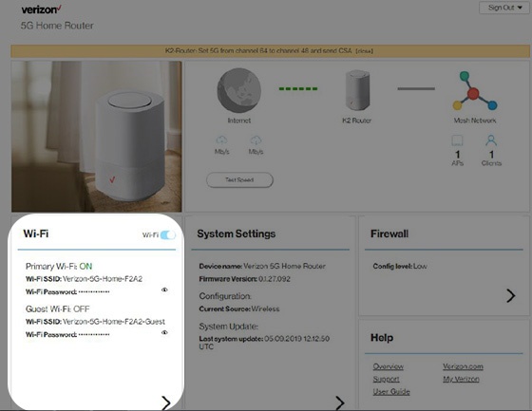
Task: Click the router product photo
Action: pos(97,137)
